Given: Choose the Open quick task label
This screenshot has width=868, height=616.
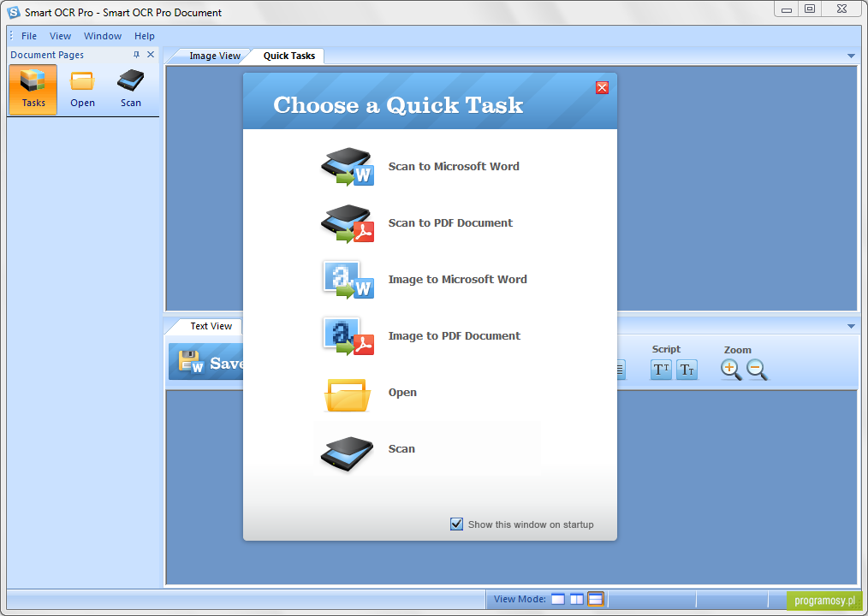Looking at the screenshot, I should coord(402,393).
